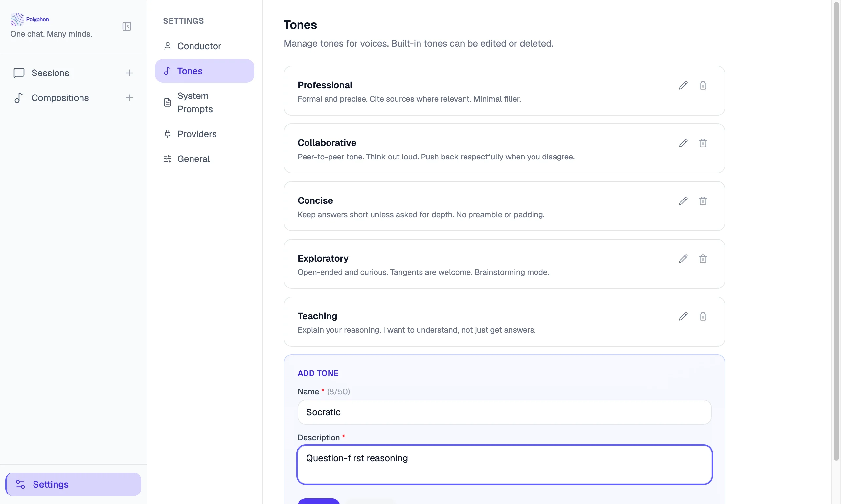Image resolution: width=841 pixels, height=504 pixels.
Task: Open the Providers settings page
Action: [197, 134]
